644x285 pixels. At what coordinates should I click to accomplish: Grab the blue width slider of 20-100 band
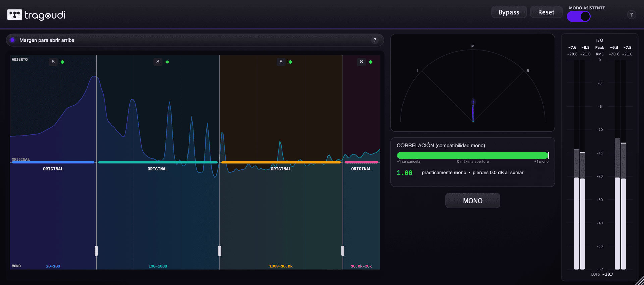(x=53, y=162)
